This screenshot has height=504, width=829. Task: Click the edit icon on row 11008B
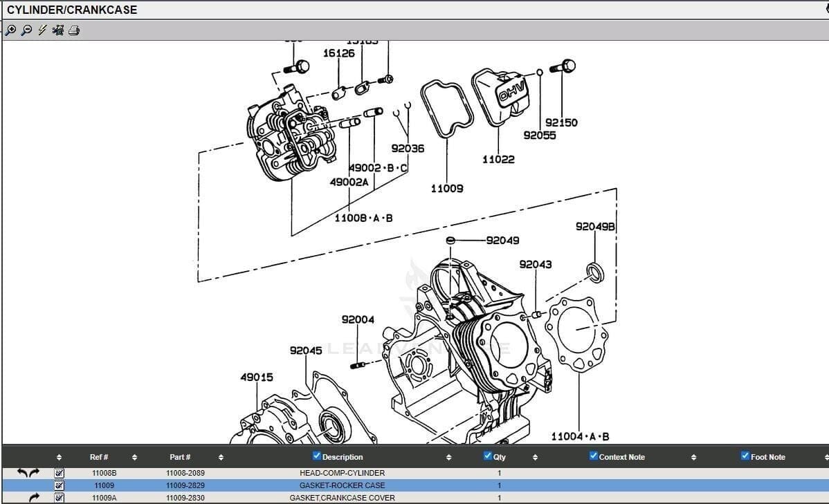(60, 473)
